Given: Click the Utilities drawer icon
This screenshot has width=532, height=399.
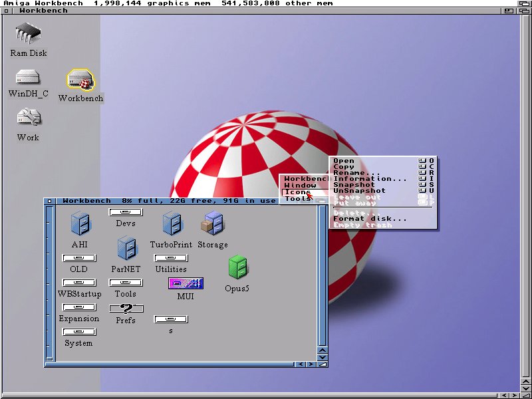Looking at the screenshot, I should (x=171, y=258).
